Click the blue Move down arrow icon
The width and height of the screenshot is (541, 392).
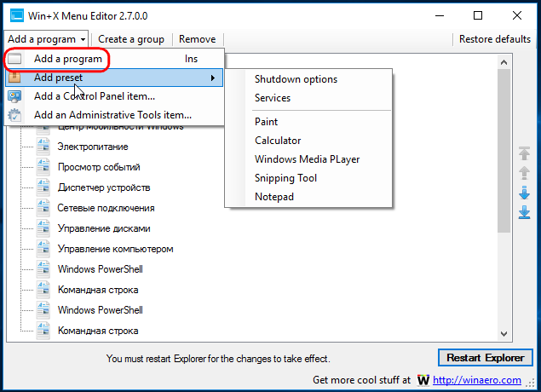[x=524, y=193]
